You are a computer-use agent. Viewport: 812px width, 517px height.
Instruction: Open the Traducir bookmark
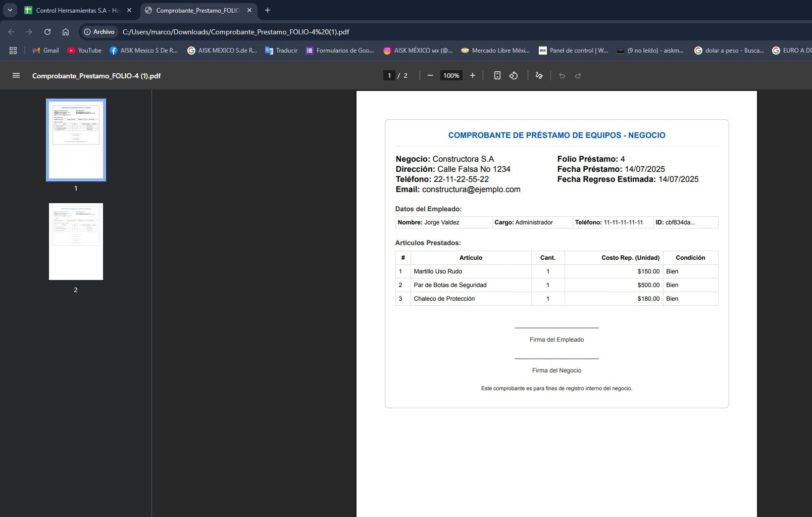tap(281, 51)
